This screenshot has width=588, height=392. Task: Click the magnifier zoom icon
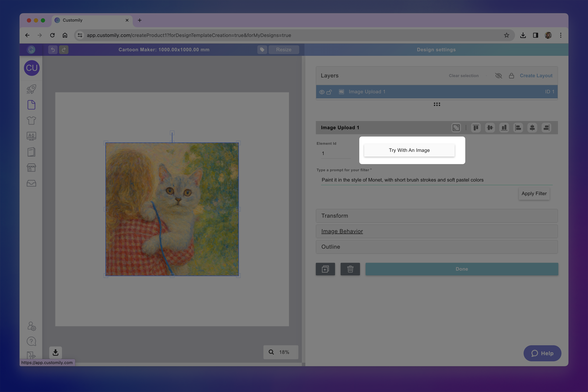point(271,352)
